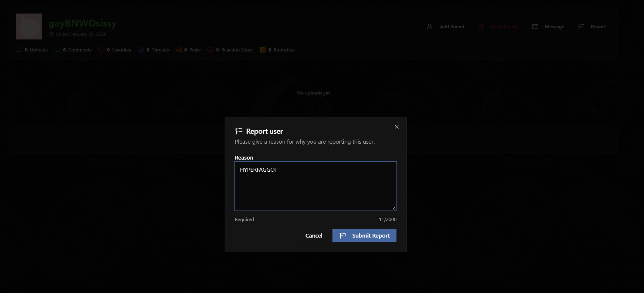644x293 pixels.
Task: Click the flag icon beside Report user
Action: tap(239, 131)
